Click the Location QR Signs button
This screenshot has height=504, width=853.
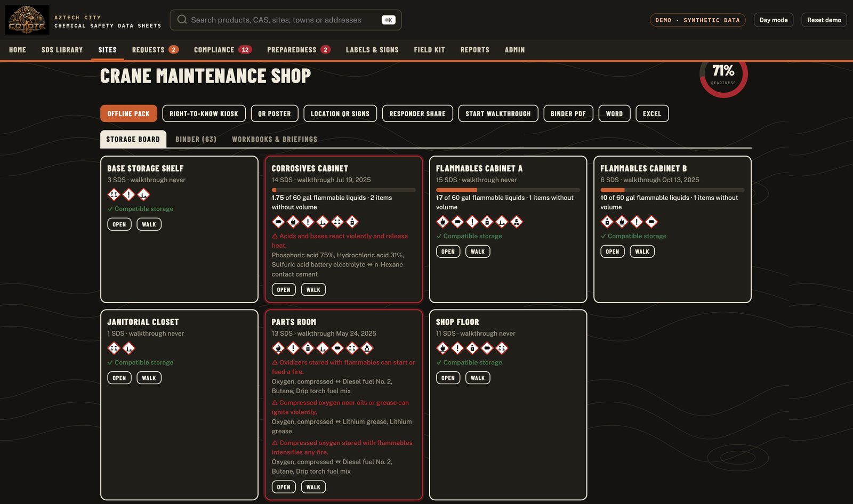[x=340, y=113]
